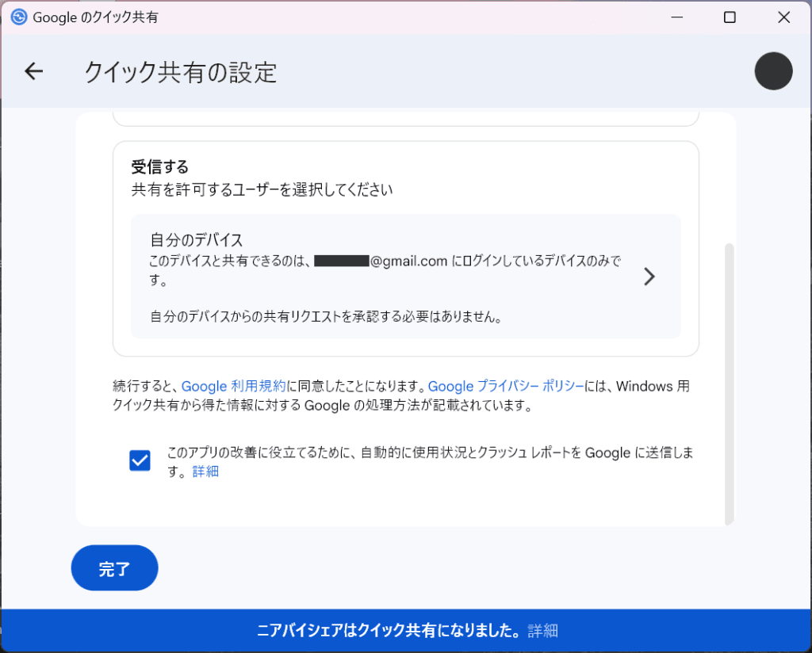
Task: Click the Quick Share app icon in the title bar
Action: point(18,16)
